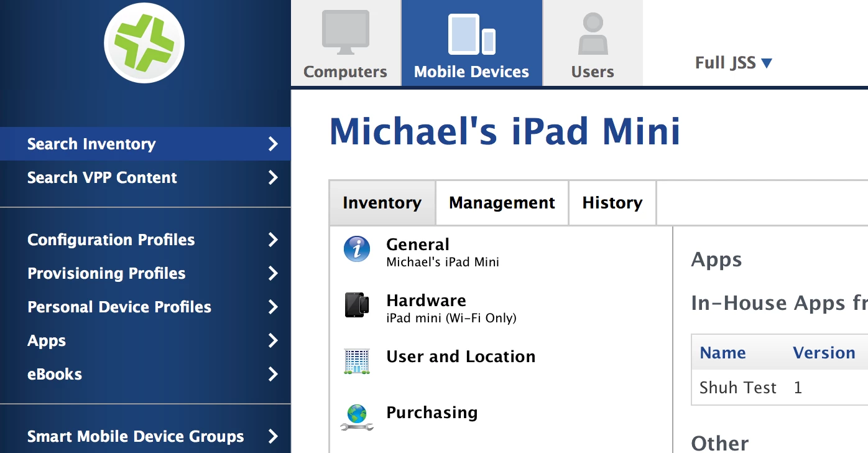Expand Search Inventory chevron
This screenshot has width=868, height=453.
(272, 144)
